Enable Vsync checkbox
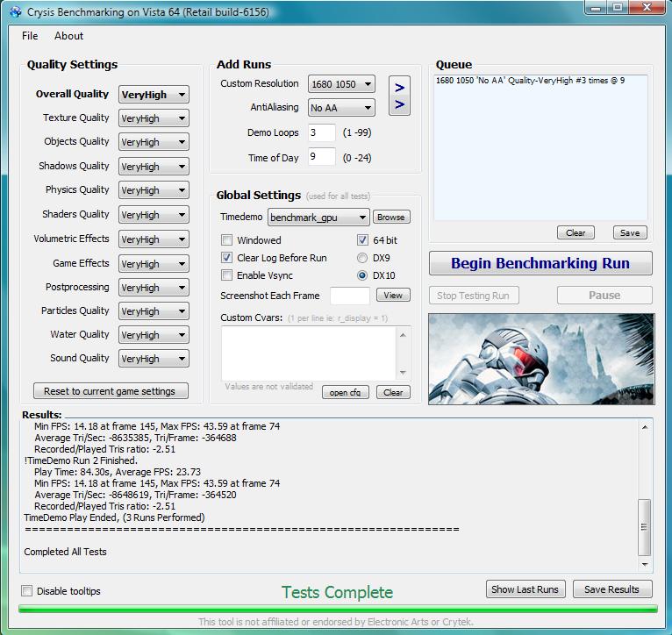Image resolution: width=672 pixels, height=635 pixels. click(226, 275)
